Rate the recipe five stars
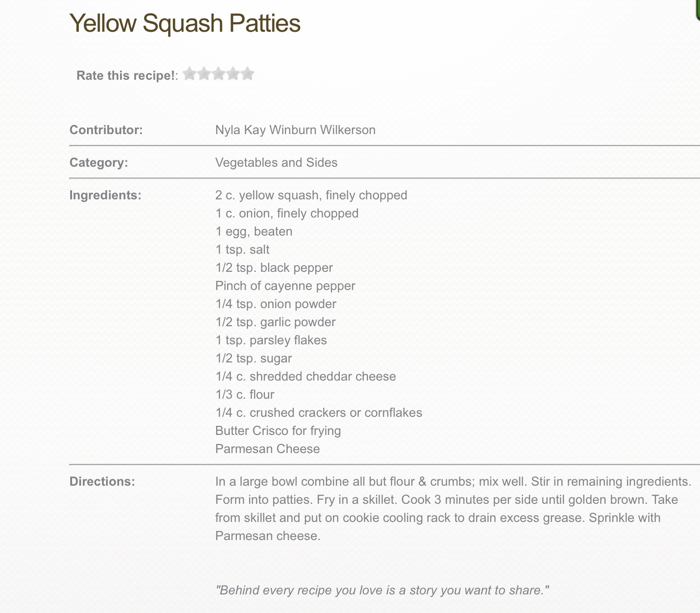The image size is (700, 613). [247, 74]
